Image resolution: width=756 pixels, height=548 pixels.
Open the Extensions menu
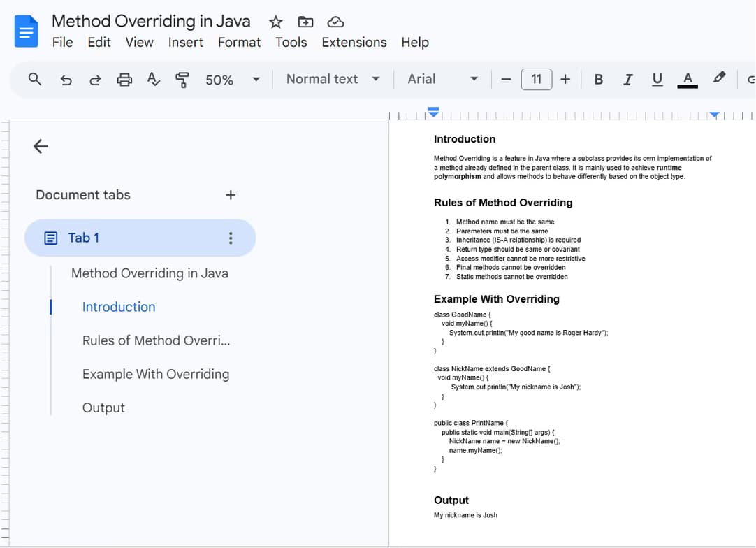point(354,43)
